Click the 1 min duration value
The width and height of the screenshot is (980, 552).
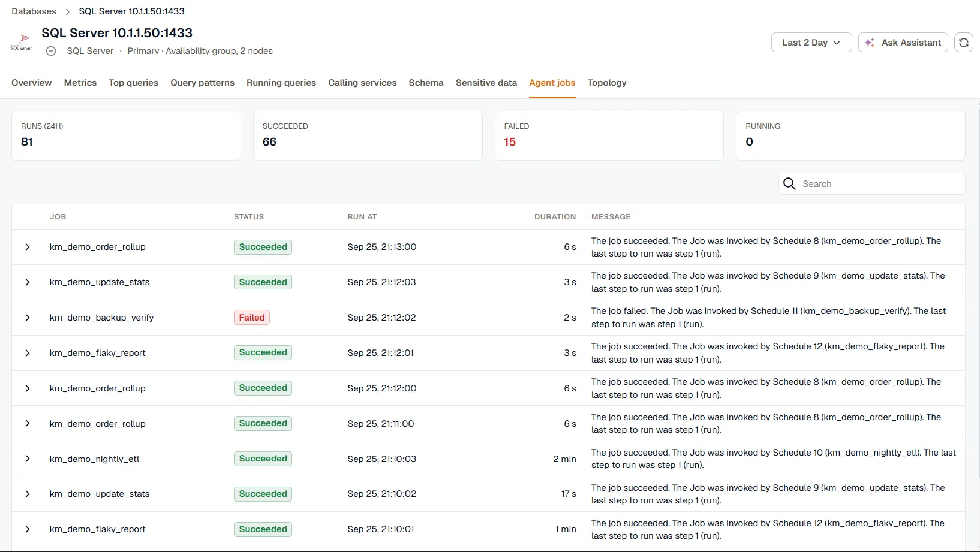point(566,529)
